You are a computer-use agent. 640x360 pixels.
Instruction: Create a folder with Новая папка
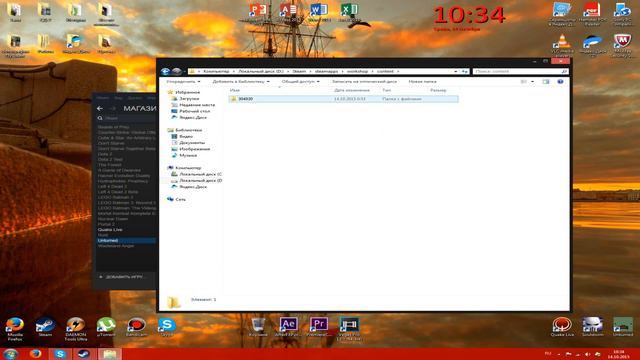pyautogui.click(x=422, y=82)
